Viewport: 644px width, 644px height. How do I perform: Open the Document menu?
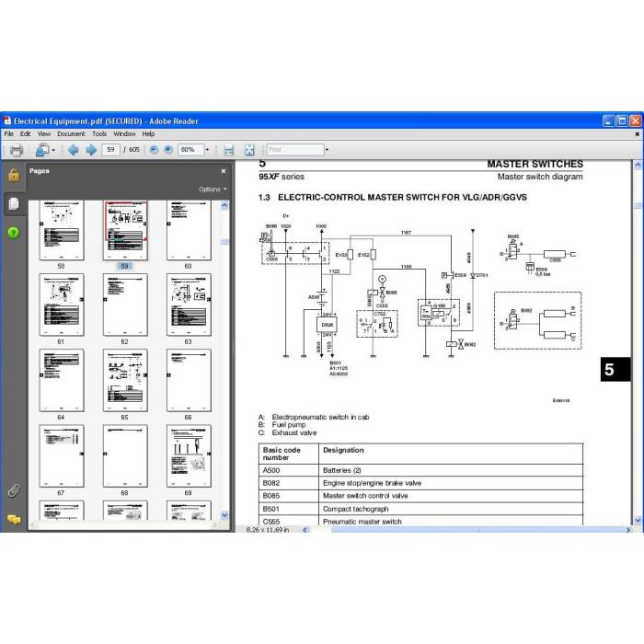[71, 134]
